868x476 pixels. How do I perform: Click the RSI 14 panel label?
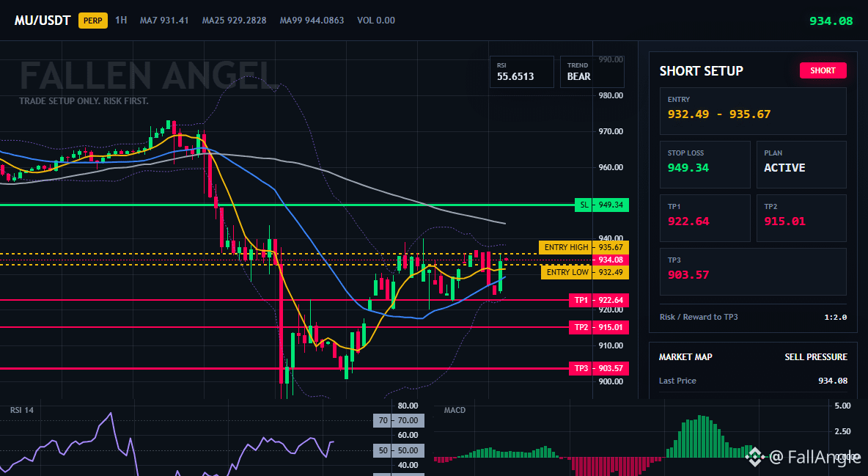[21, 410]
